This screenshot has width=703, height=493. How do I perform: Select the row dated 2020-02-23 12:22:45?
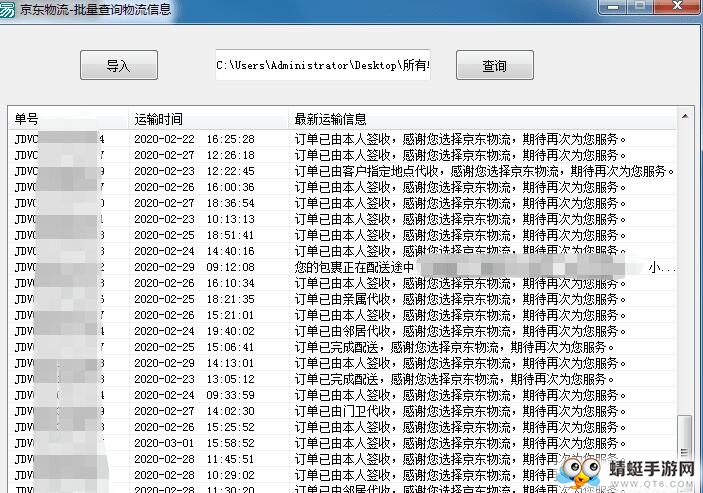coord(343,171)
